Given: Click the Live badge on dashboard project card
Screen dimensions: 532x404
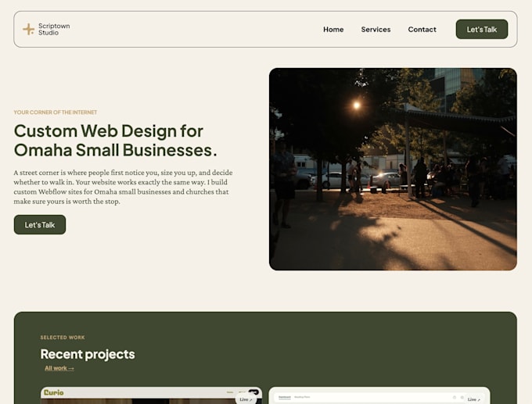Looking at the screenshot, I should click(x=474, y=399).
